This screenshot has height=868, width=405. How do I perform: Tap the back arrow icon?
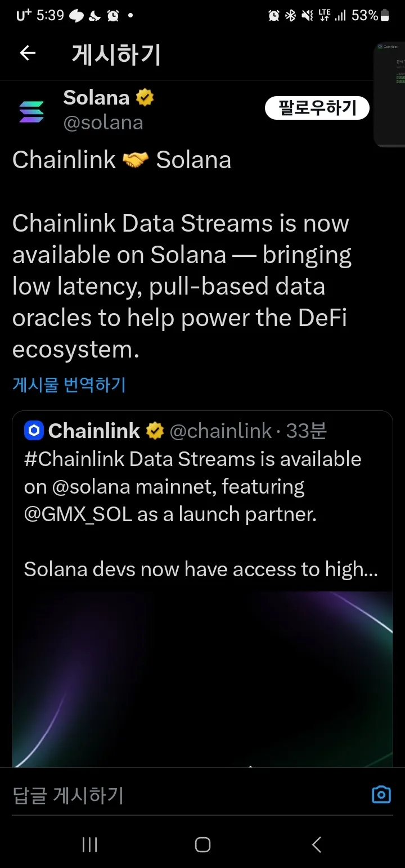(x=28, y=53)
